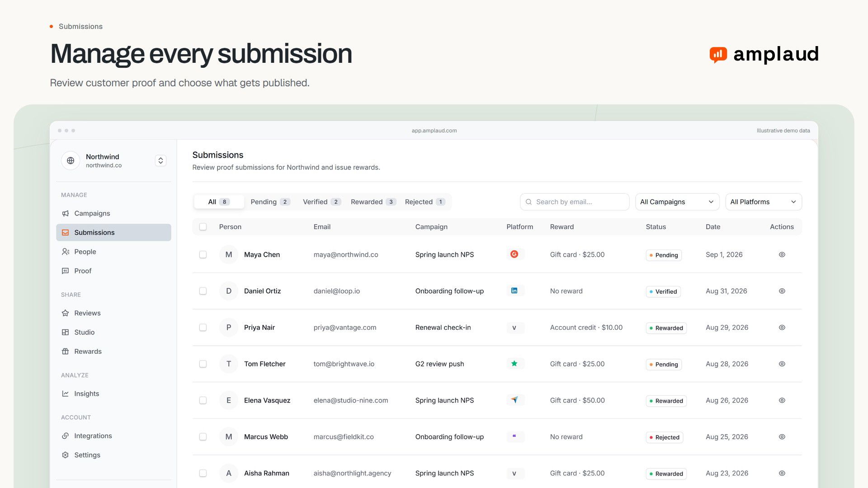Check the box for Priya Nair

tap(203, 328)
